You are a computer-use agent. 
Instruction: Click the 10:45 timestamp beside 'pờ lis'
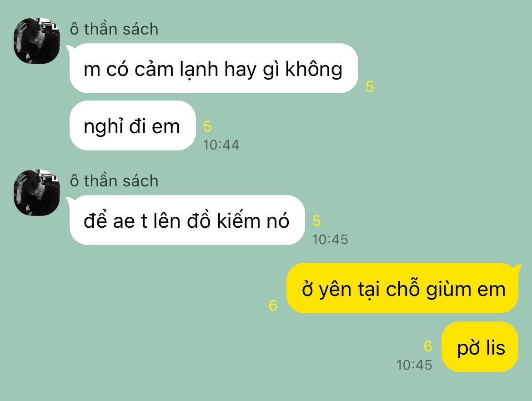414,365
